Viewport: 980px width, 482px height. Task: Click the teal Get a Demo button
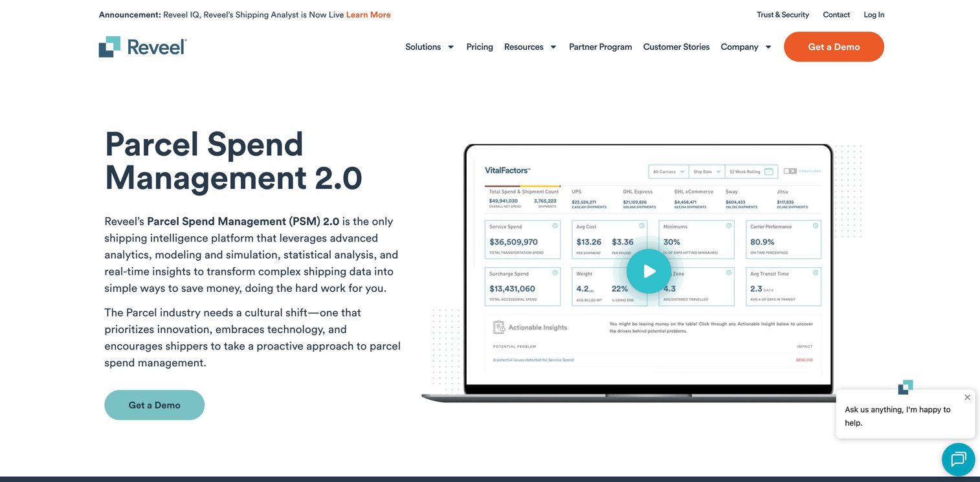[x=154, y=405]
